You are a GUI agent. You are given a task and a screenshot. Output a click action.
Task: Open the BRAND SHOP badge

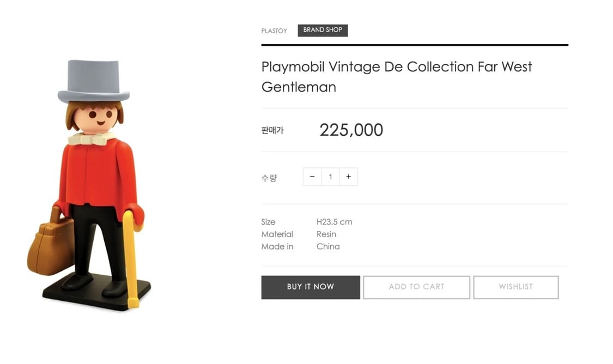pos(323,31)
